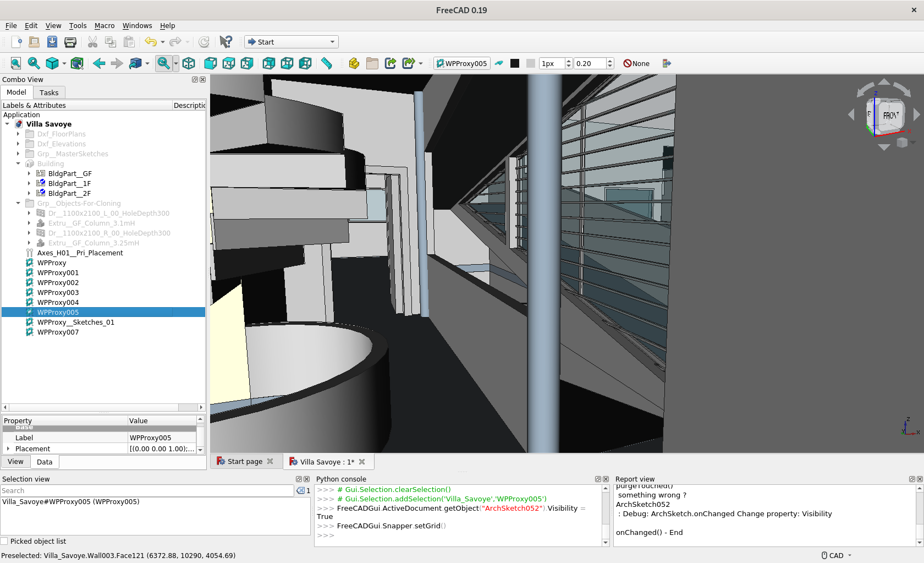Screen dimensions: 924x563
Task: Click apply style icon right of None
Action: coord(667,63)
